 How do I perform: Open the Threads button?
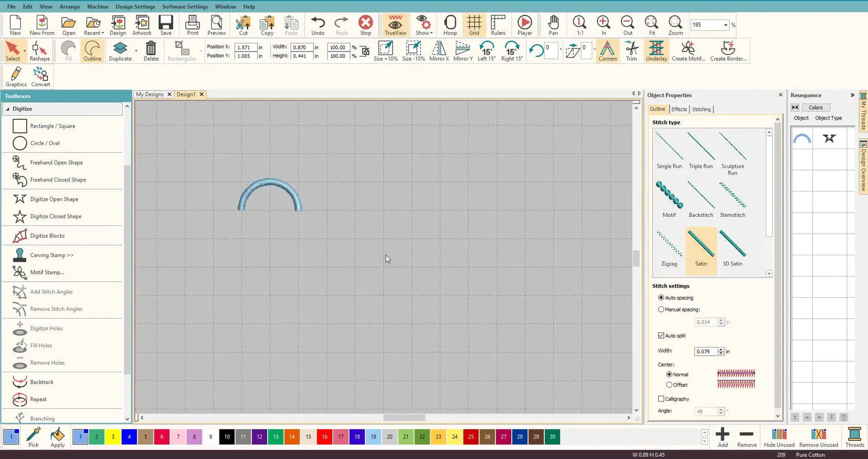(854, 437)
